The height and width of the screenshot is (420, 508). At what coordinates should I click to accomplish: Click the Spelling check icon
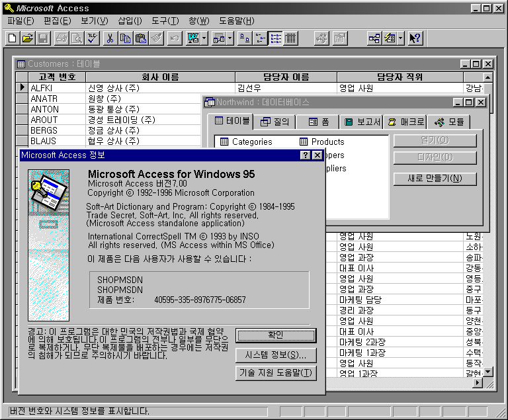click(x=93, y=38)
